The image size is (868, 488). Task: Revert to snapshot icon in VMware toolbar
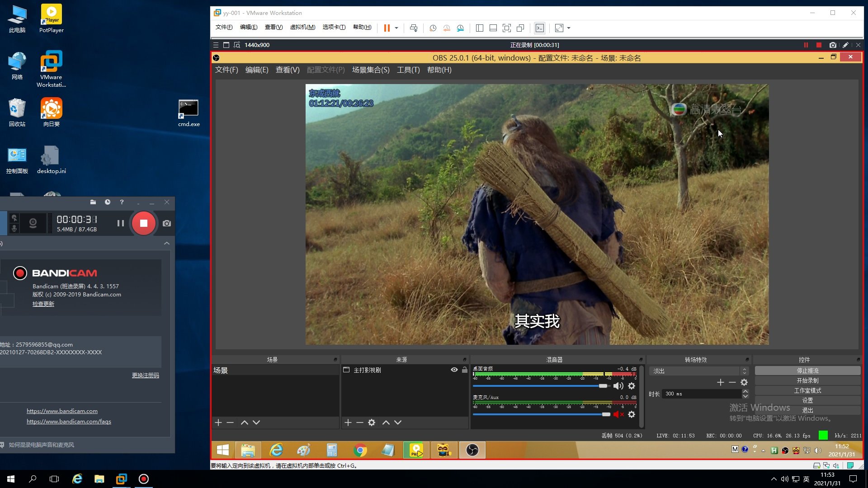point(447,28)
